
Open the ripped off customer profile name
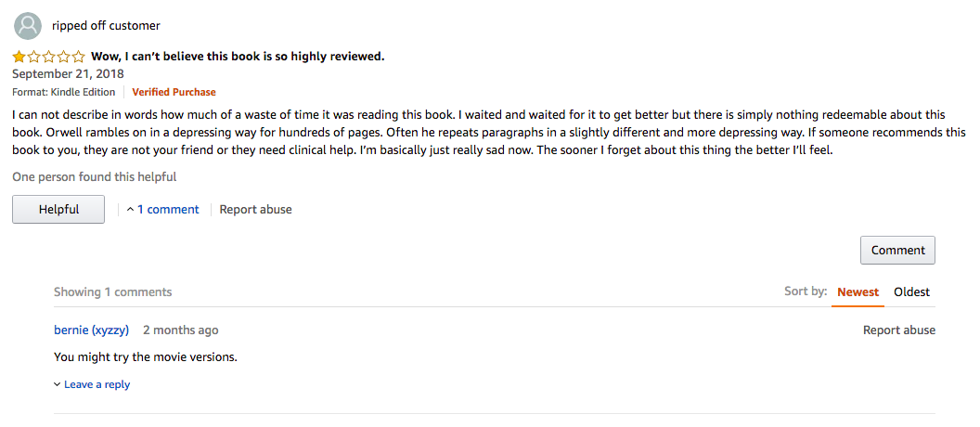pyautogui.click(x=106, y=26)
